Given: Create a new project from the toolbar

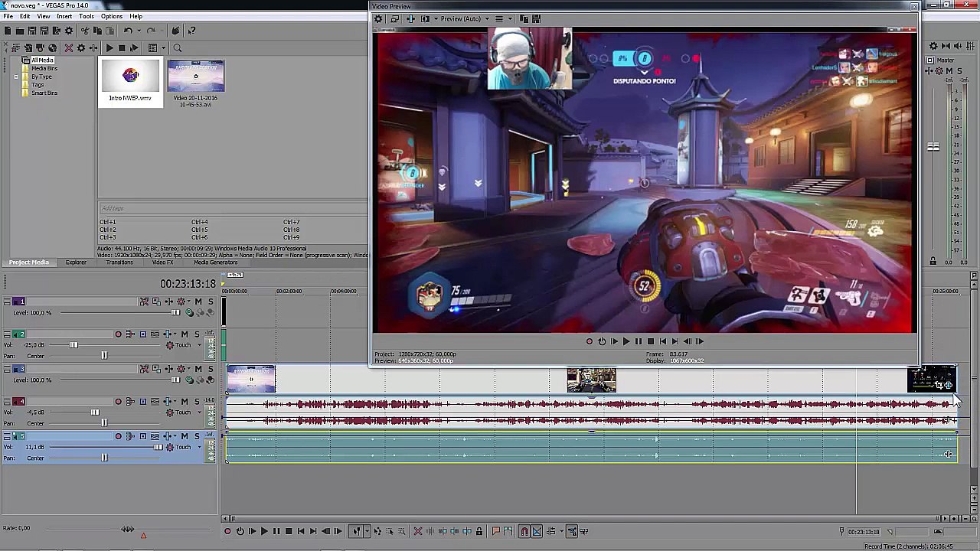Looking at the screenshot, I should point(8,31).
